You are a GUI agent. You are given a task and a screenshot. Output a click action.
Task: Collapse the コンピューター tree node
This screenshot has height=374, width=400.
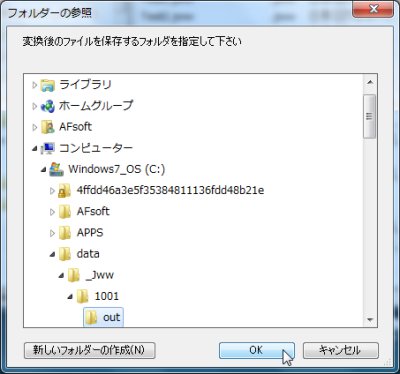click(x=35, y=149)
